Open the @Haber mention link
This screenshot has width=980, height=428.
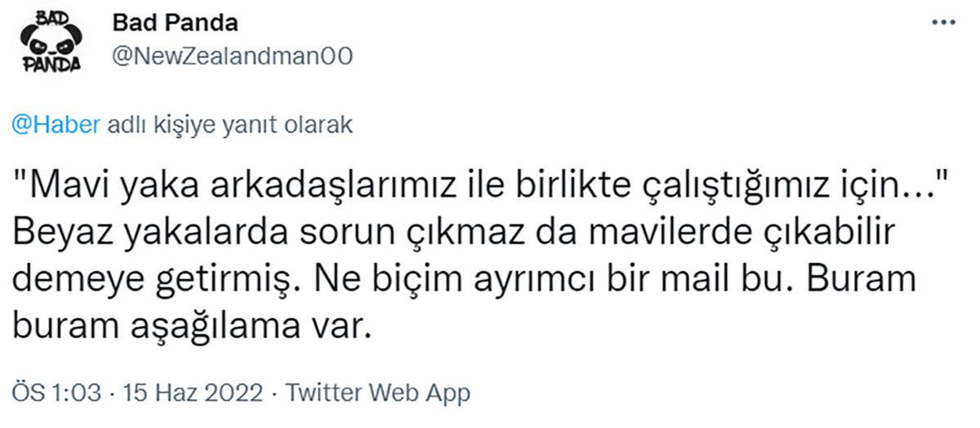(x=56, y=124)
